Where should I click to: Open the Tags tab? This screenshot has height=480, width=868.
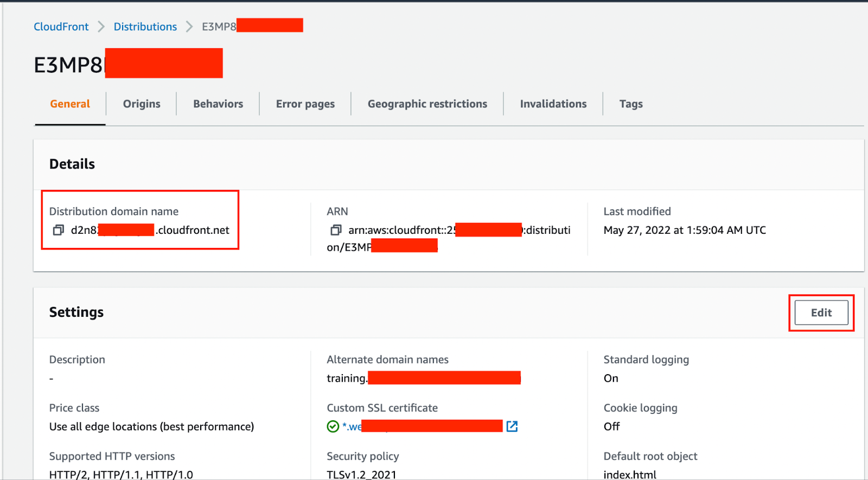pyautogui.click(x=631, y=104)
